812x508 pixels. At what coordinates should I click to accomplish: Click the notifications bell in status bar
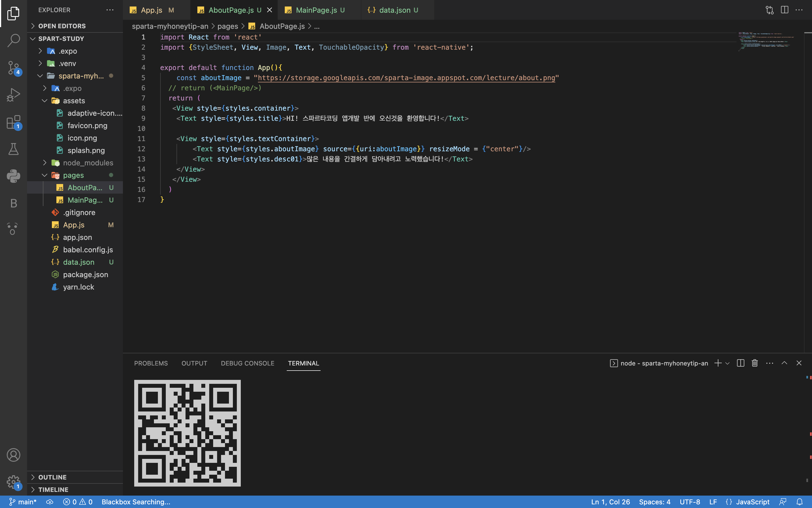pos(800,502)
